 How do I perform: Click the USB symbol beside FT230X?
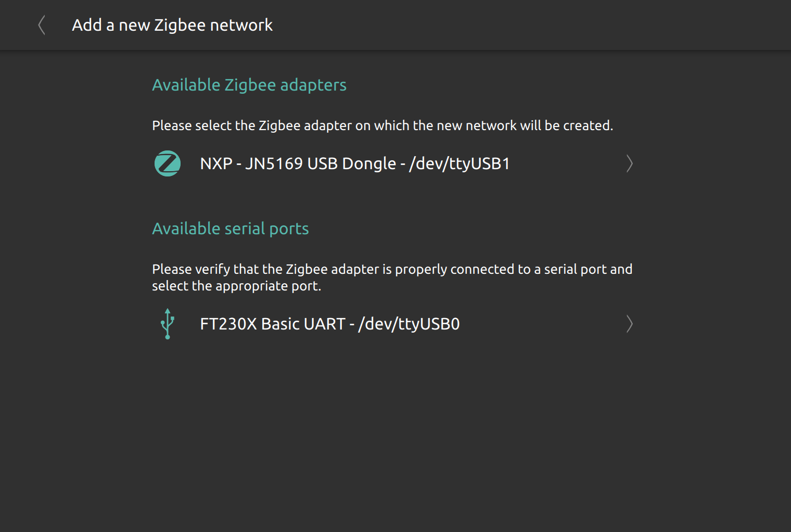pyautogui.click(x=168, y=324)
